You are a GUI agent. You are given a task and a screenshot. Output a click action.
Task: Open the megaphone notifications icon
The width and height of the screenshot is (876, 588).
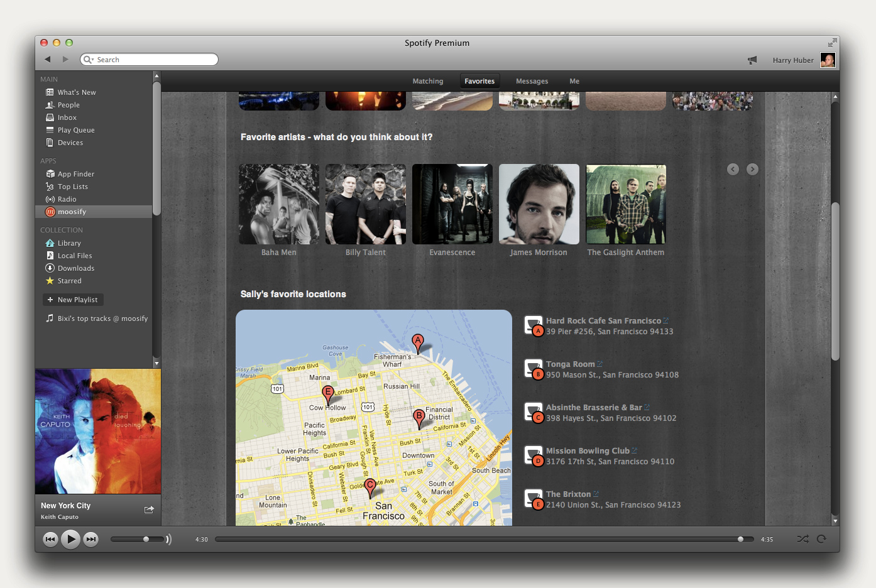[752, 60]
